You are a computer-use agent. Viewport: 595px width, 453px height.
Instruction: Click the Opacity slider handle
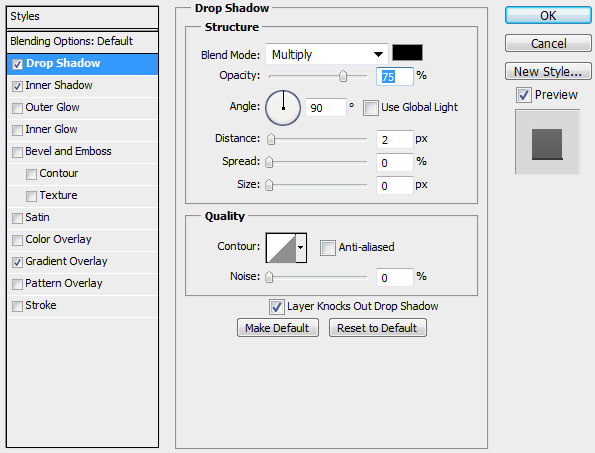343,76
